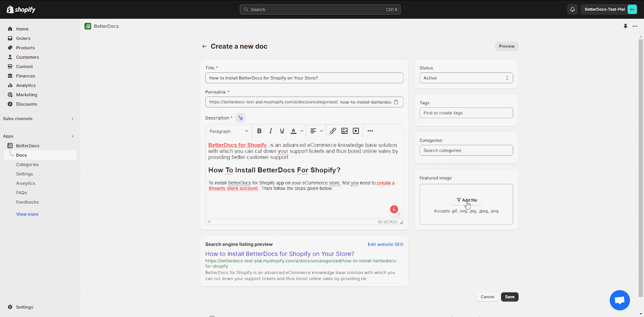Open the BetterDocs-Test-Pial account menu
This screenshot has height=317, width=644.
[609, 9]
